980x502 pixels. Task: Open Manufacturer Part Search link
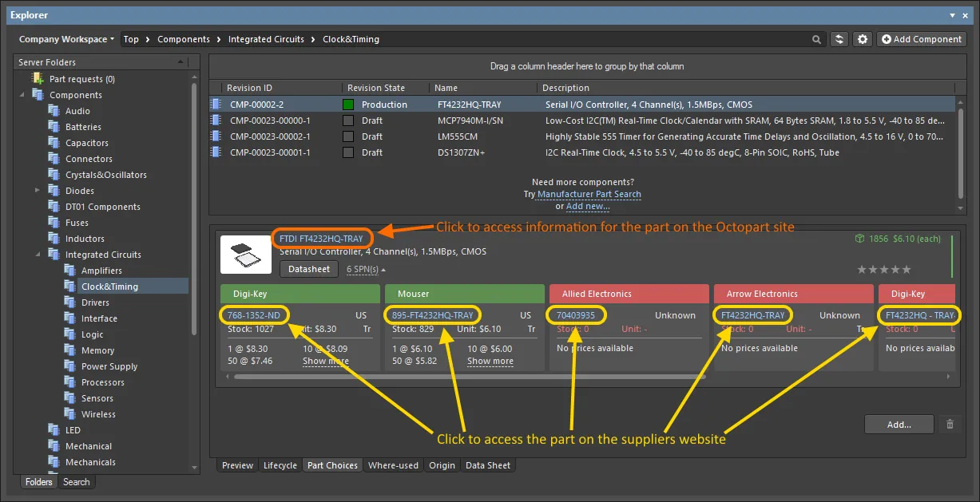tap(589, 194)
